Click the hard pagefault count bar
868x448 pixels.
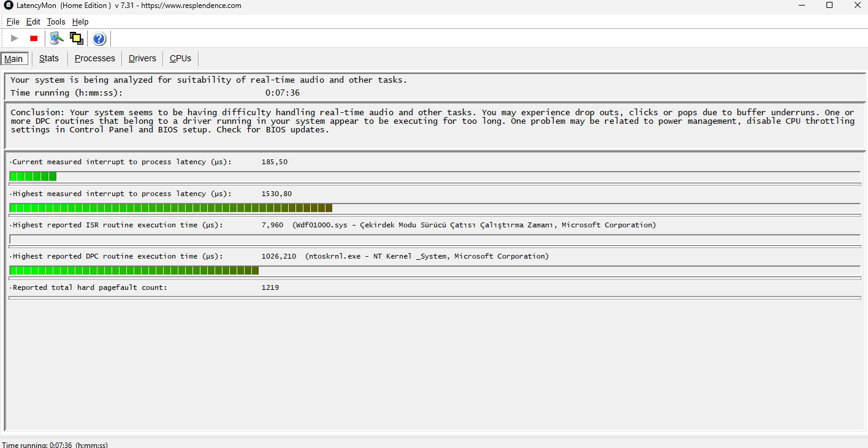coord(435,298)
